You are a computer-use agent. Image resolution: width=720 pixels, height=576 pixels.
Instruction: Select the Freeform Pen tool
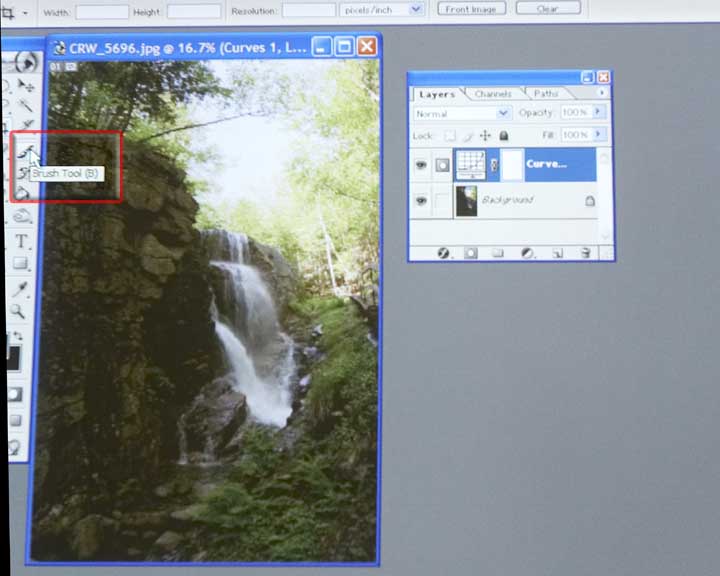coord(22,215)
